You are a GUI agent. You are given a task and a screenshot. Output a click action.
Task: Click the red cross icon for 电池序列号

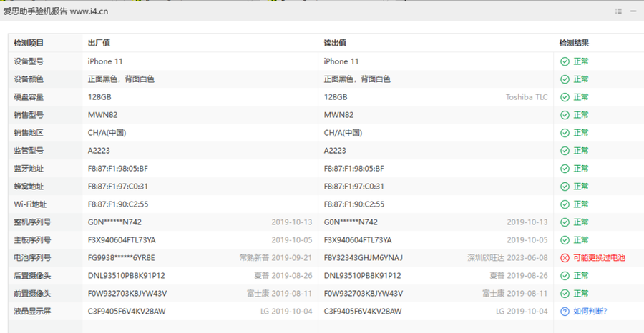click(x=565, y=258)
